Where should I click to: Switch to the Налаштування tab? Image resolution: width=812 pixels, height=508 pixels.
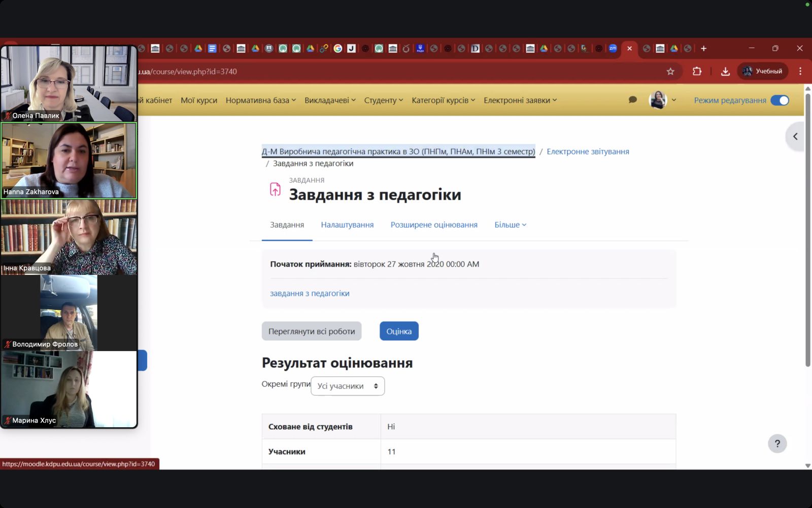[x=347, y=225]
